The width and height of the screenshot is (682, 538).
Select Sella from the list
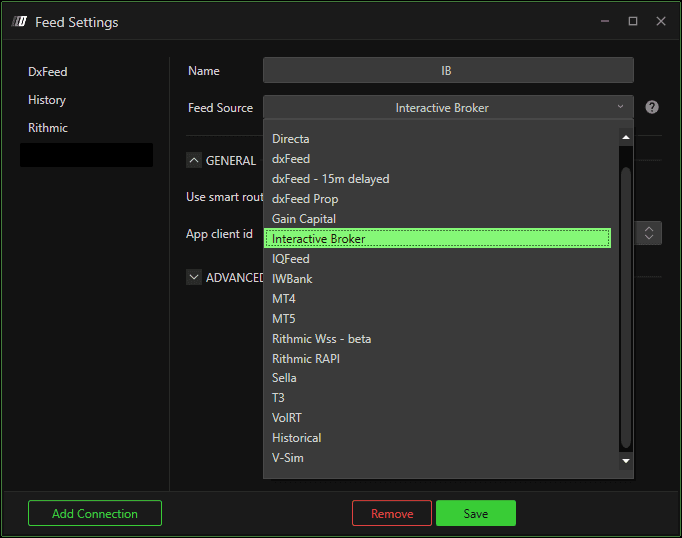437,378
